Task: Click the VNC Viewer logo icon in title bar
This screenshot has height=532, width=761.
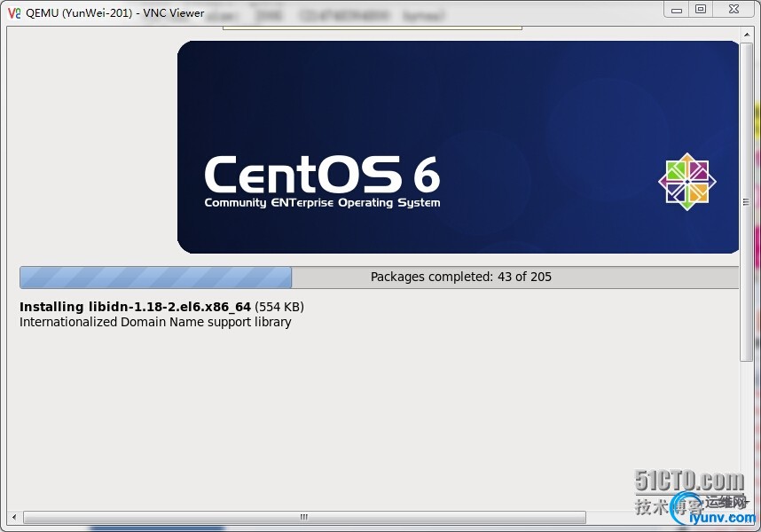Action: (14, 13)
